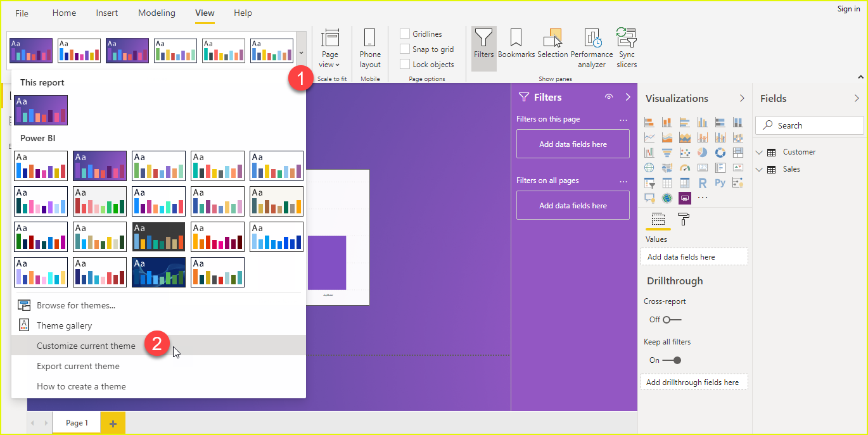Image resolution: width=868 pixels, height=435 pixels.
Task: Enable the Gridlines checkbox
Action: coord(405,34)
